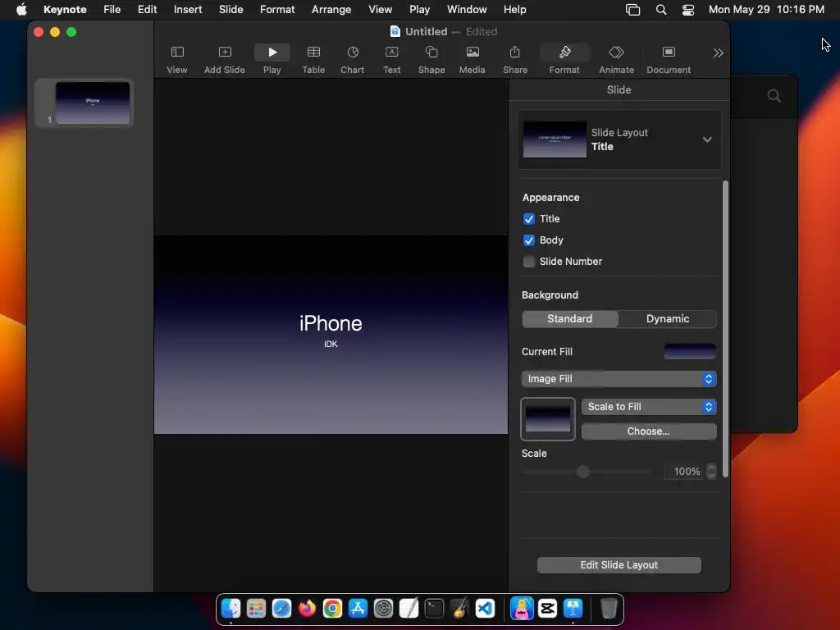Open the Share toolbar button

pyautogui.click(x=515, y=60)
